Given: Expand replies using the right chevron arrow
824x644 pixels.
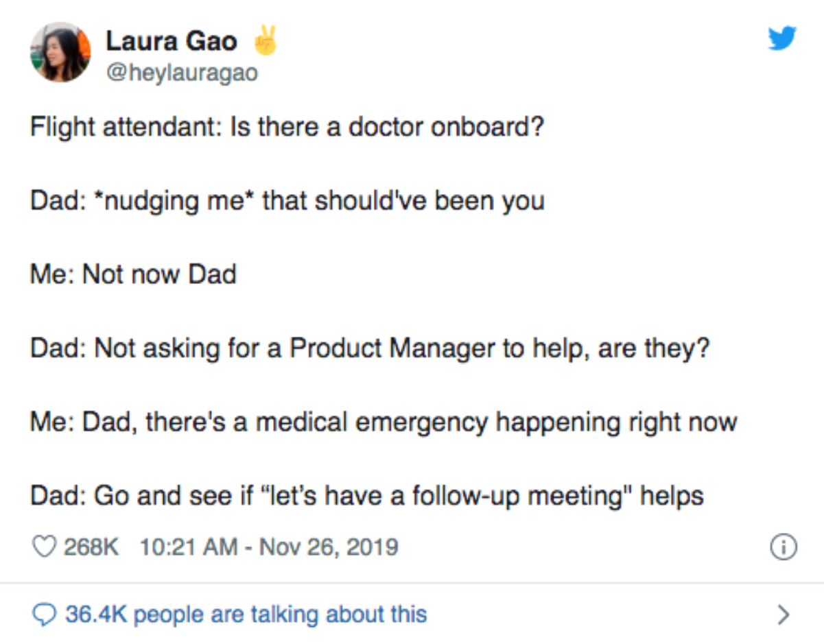Looking at the screenshot, I should tap(784, 614).
